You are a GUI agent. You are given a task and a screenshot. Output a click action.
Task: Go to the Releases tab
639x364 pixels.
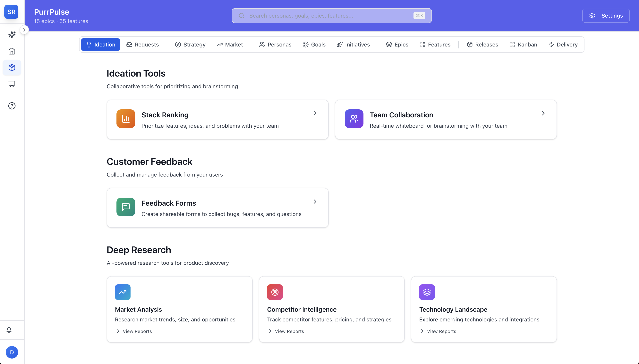482,45
